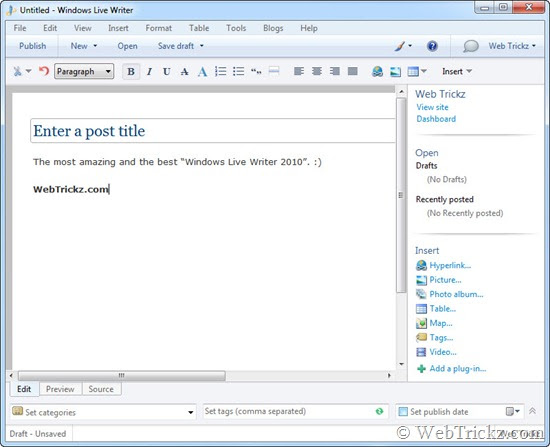Apply bulleted list formatting
The image size is (550, 447).
pos(239,71)
